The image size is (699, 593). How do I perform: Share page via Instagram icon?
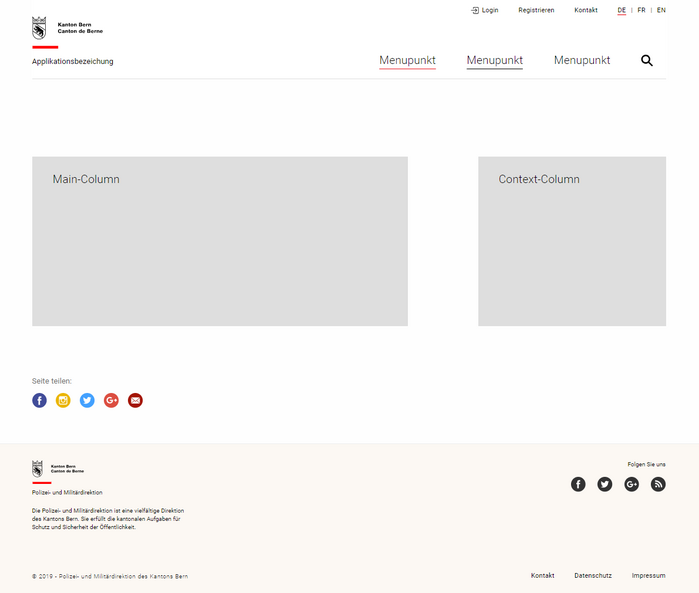point(63,400)
